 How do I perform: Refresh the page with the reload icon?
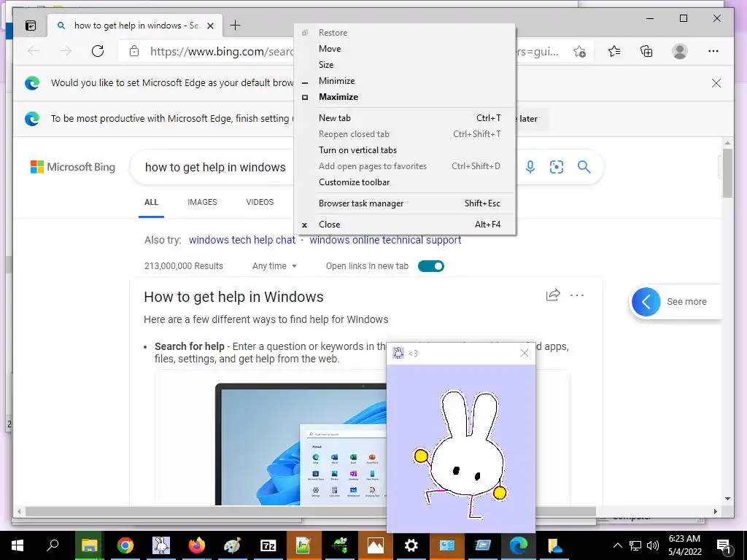[98, 51]
